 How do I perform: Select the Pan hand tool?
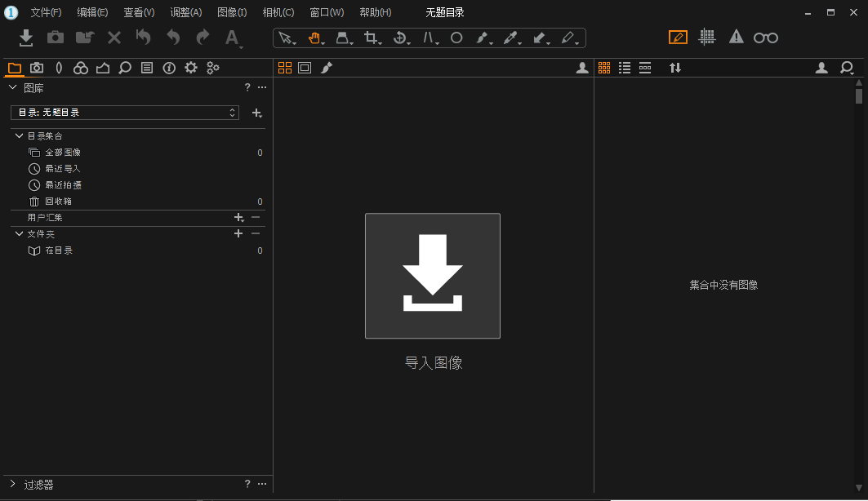[x=315, y=38]
